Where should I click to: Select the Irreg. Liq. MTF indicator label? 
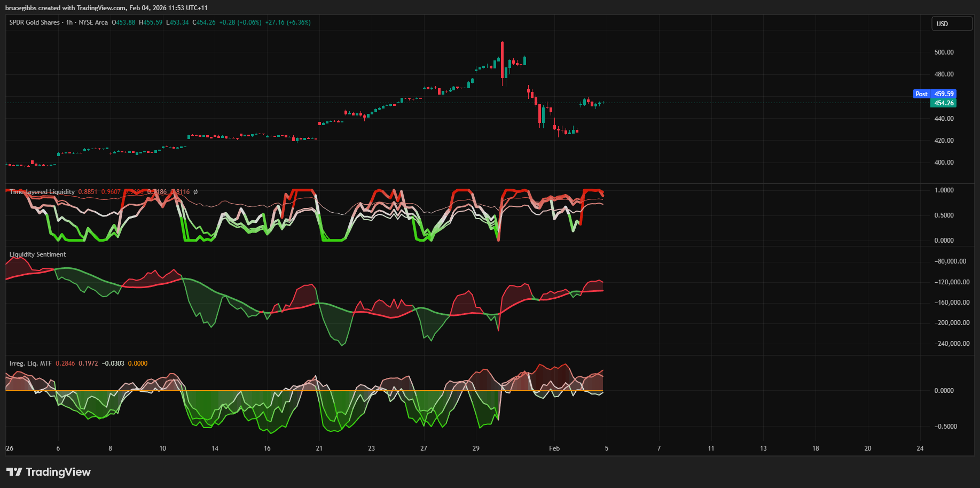tap(30, 363)
